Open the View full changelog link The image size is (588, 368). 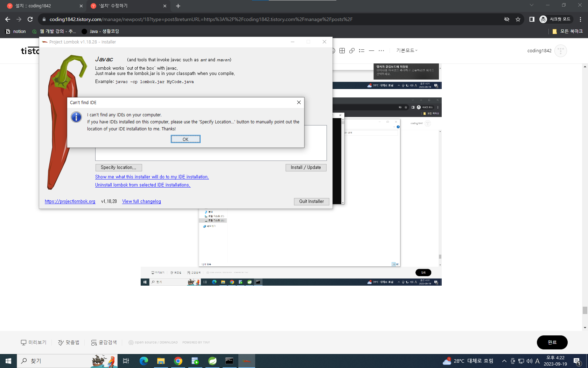pos(141,202)
